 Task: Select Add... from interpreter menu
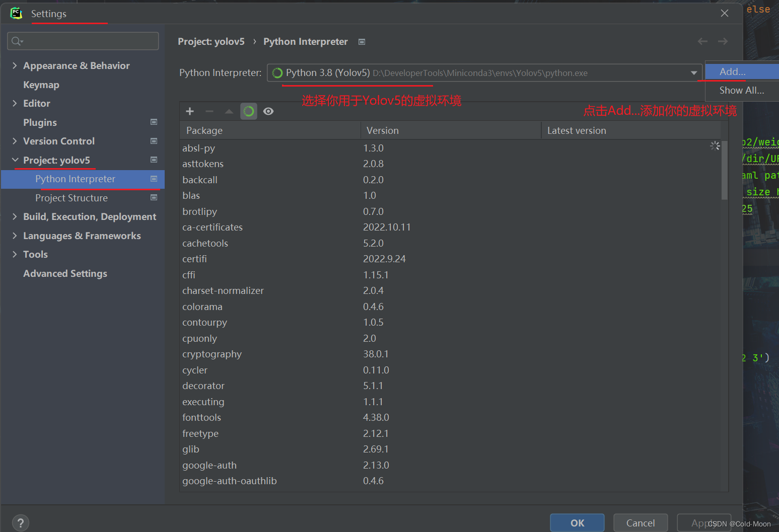(x=742, y=71)
